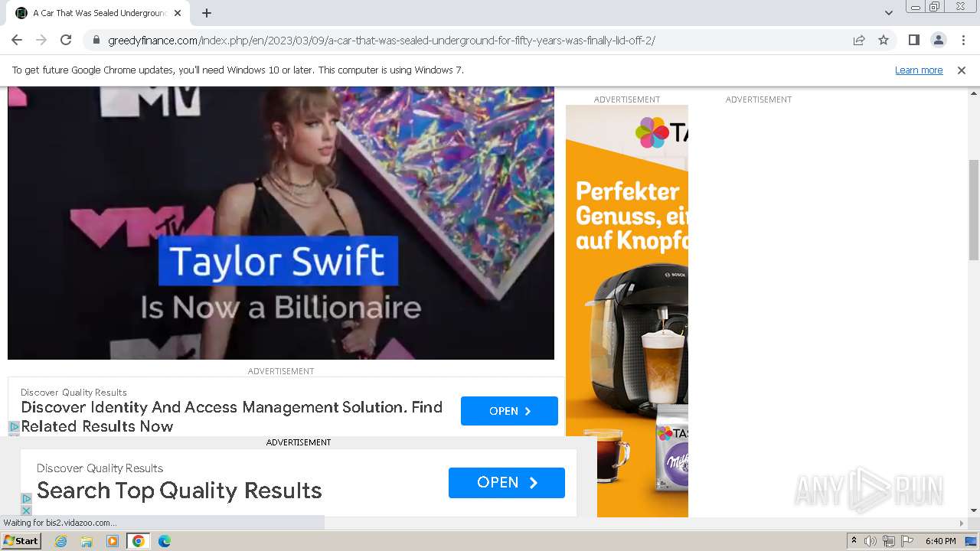
Task: Open the Tassimo coffee machine advertisement
Action: pyautogui.click(x=627, y=311)
